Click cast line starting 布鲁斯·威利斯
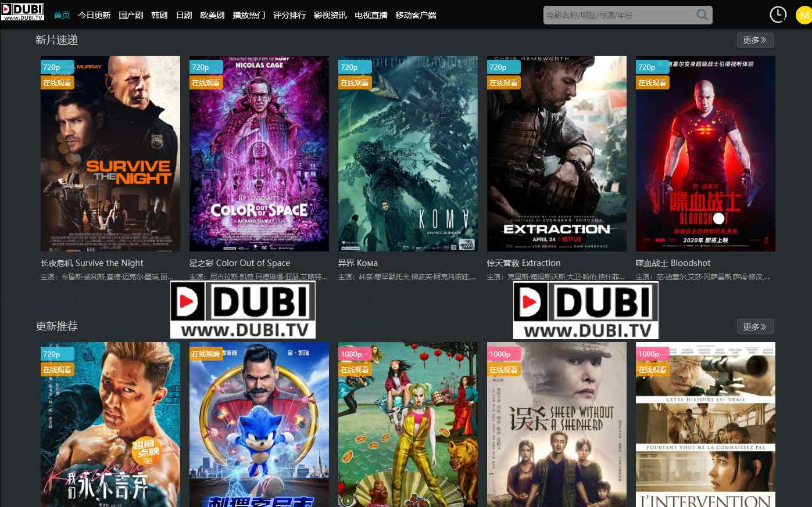 tap(108, 277)
